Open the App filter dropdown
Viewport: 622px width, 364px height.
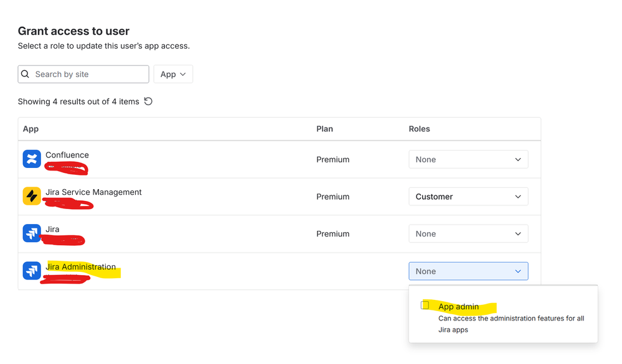click(x=173, y=74)
